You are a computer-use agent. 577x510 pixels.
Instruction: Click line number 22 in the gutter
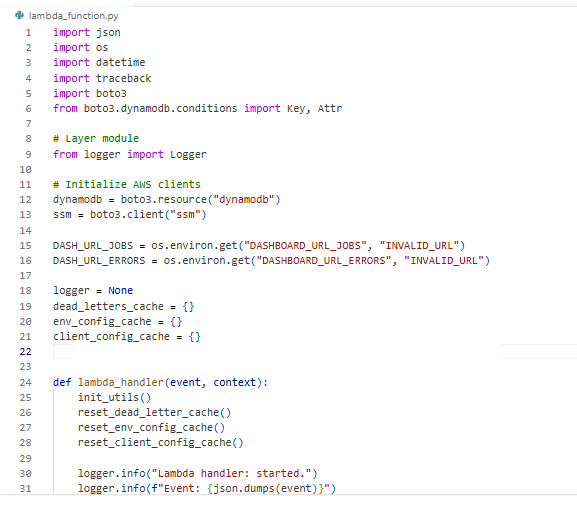pyautogui.click(x=25, y=352)
